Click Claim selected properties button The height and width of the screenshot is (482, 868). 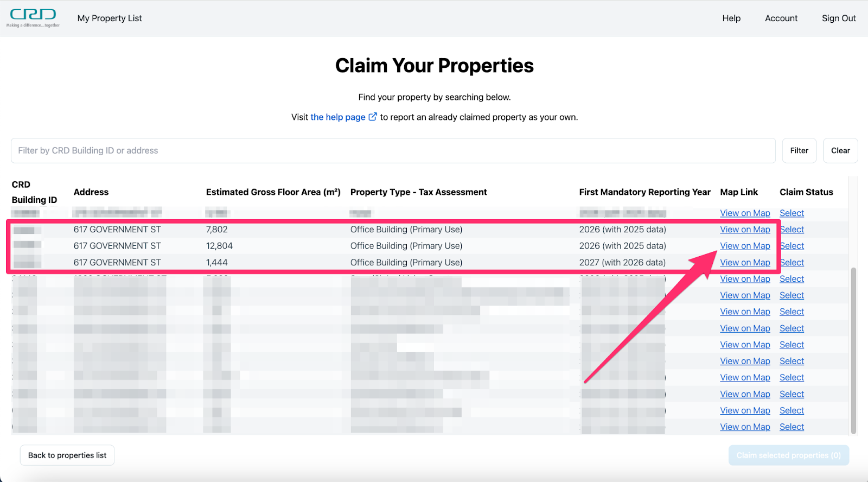coord(788,455)
